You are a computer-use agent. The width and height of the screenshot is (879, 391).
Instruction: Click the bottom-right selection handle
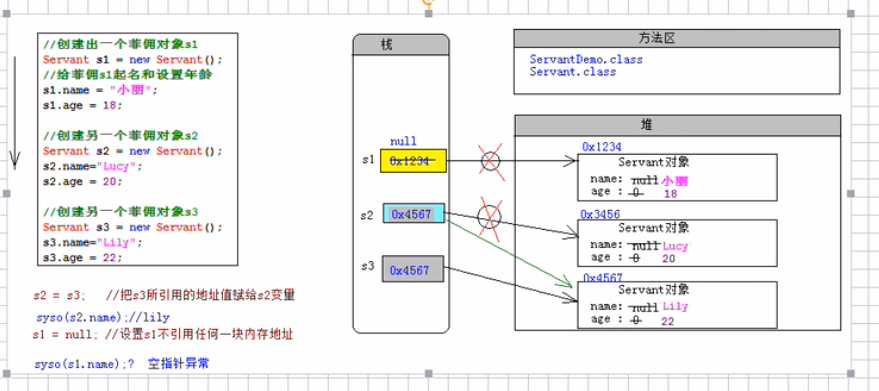coord(850,374)
